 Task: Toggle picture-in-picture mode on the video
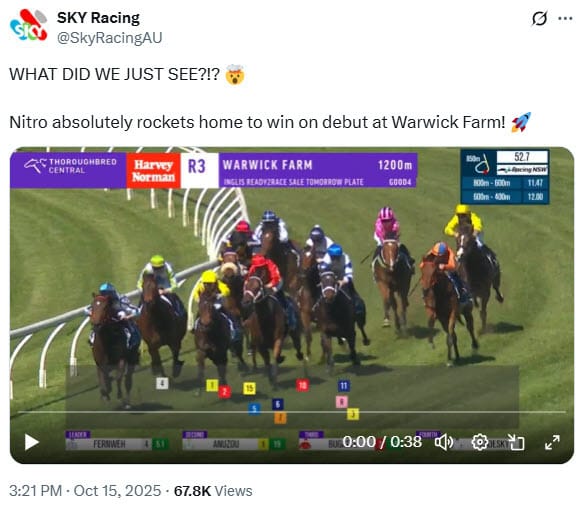516,442
